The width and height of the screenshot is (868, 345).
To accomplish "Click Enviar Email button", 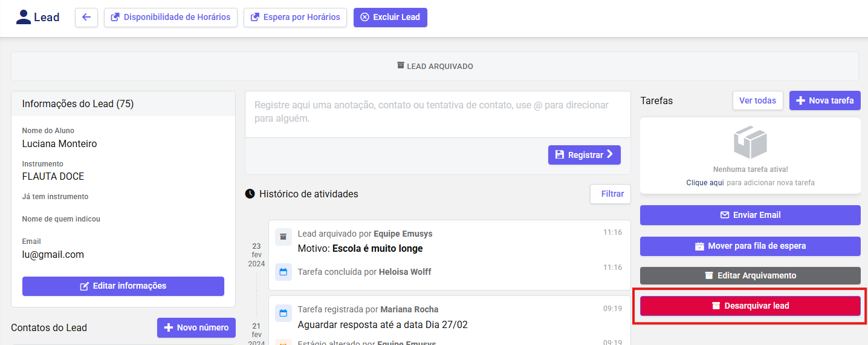I will click(x=750, y=215).
